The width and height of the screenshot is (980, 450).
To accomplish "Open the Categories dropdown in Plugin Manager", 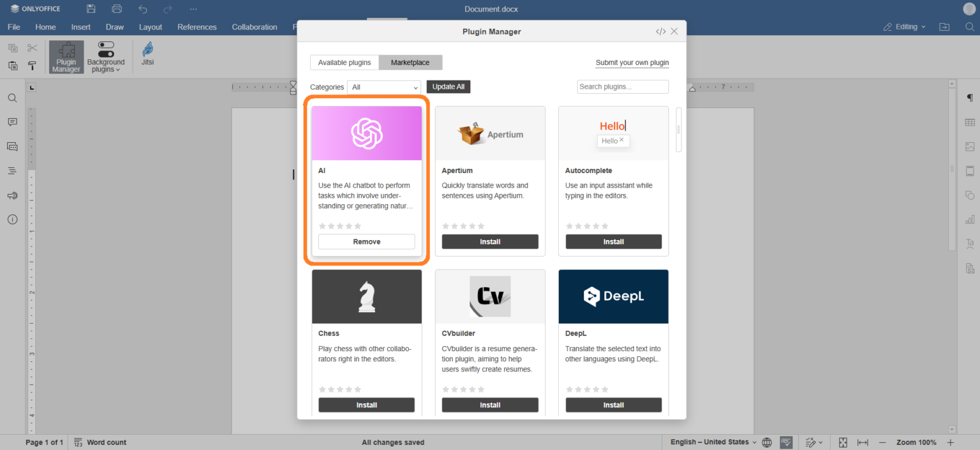I will 383,87.
